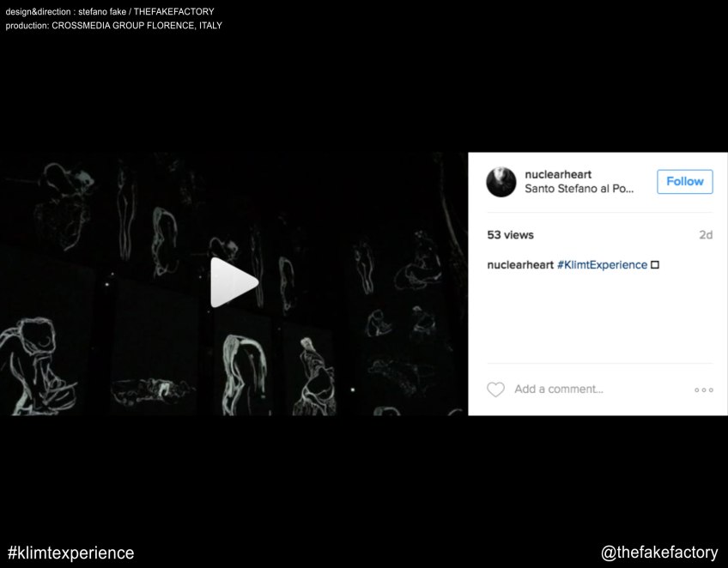Click the design&direction credit line
The width and height of the screenshot is (728, 568).
click(110, 12)
